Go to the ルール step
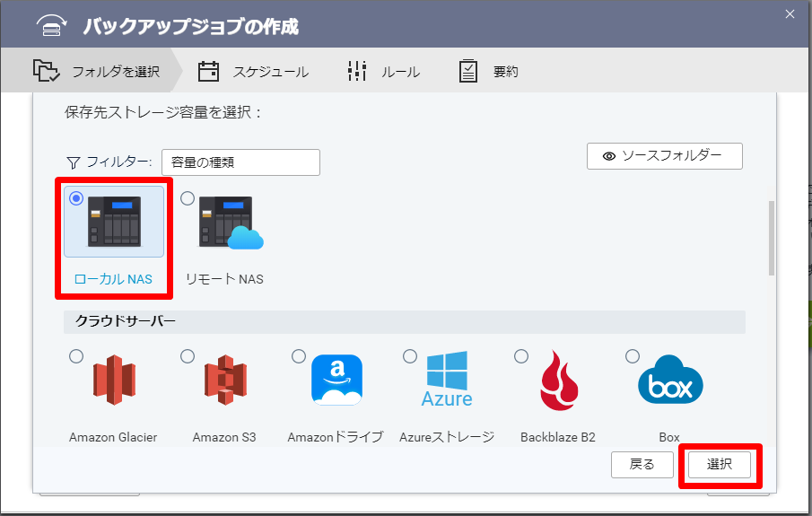 click(384, 72)
